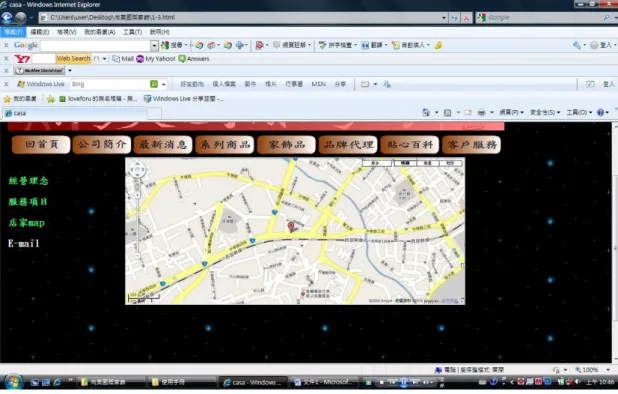The image size is (618, 394).
Task: Click the red location marker on map
Action: [x=291, y=227]
